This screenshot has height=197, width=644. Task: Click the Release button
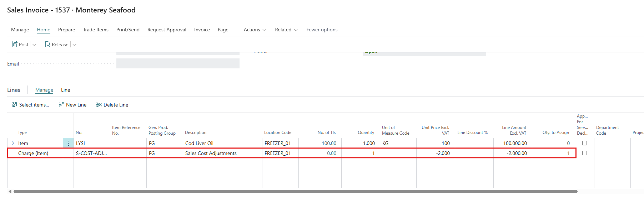[57, 45]
